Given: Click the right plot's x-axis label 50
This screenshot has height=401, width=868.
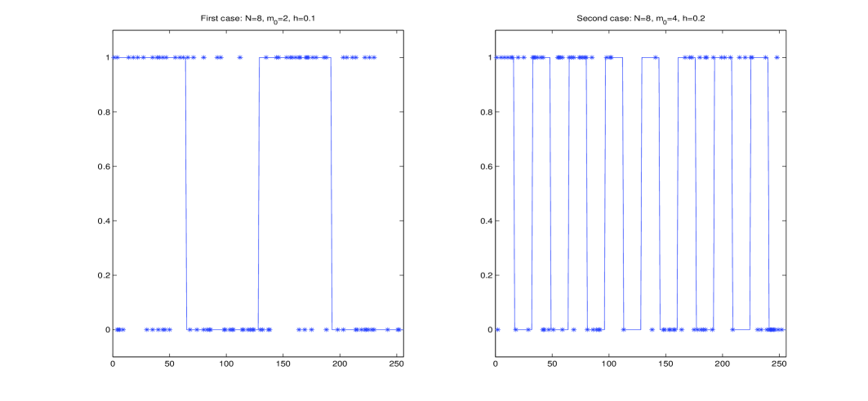Looking at the screenshot, I should (552, 366).
